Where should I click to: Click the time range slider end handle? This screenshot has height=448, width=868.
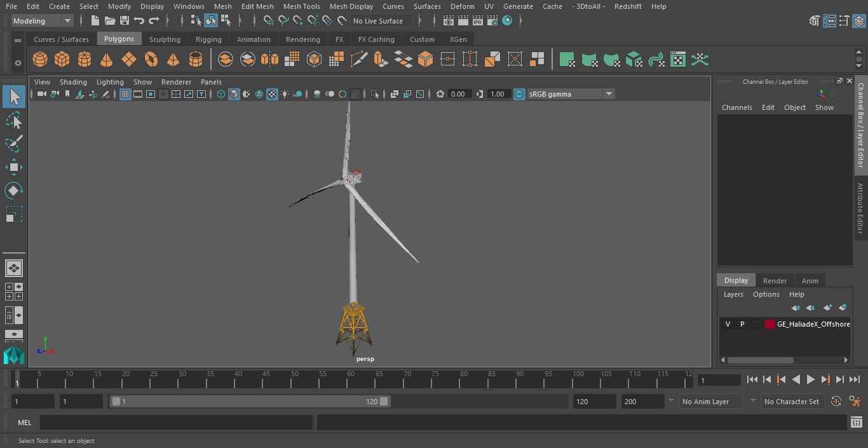point(384,402)
